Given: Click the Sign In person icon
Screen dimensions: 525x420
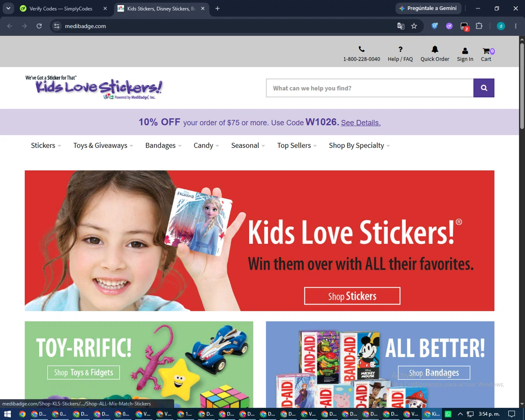Looking at the screenshot, I should [465, 51].
